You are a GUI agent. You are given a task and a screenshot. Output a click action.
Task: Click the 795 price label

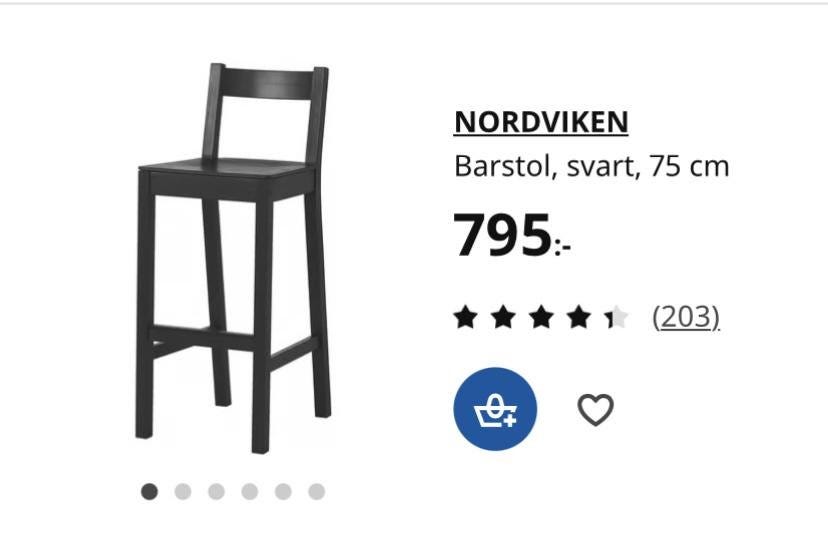(x=512, y=235)
